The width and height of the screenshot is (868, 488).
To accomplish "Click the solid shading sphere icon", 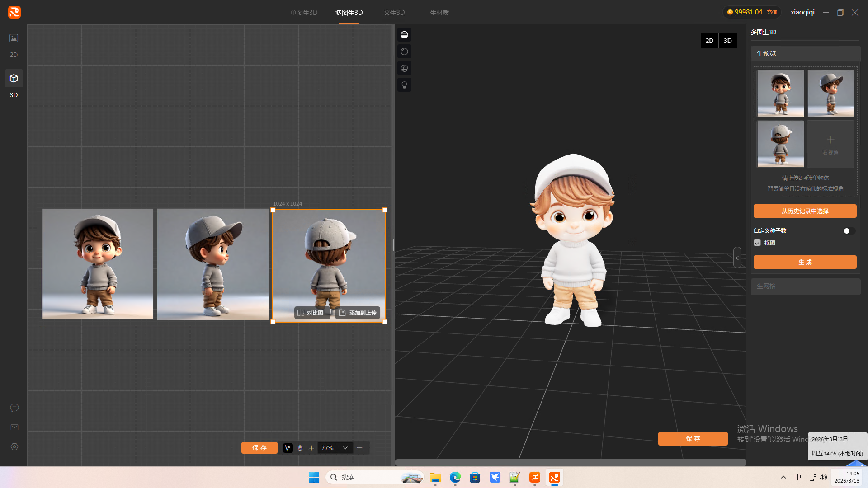I will 404,35.
